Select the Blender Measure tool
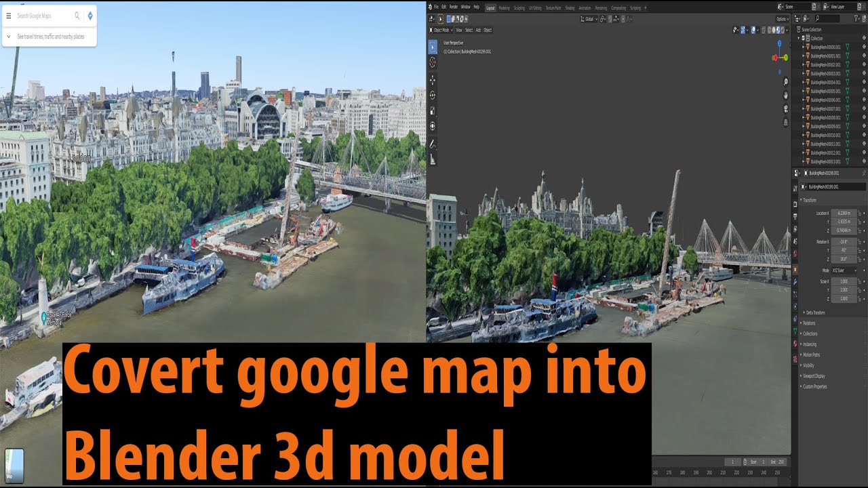Viewport: 868px width, 488px height. 433,160
